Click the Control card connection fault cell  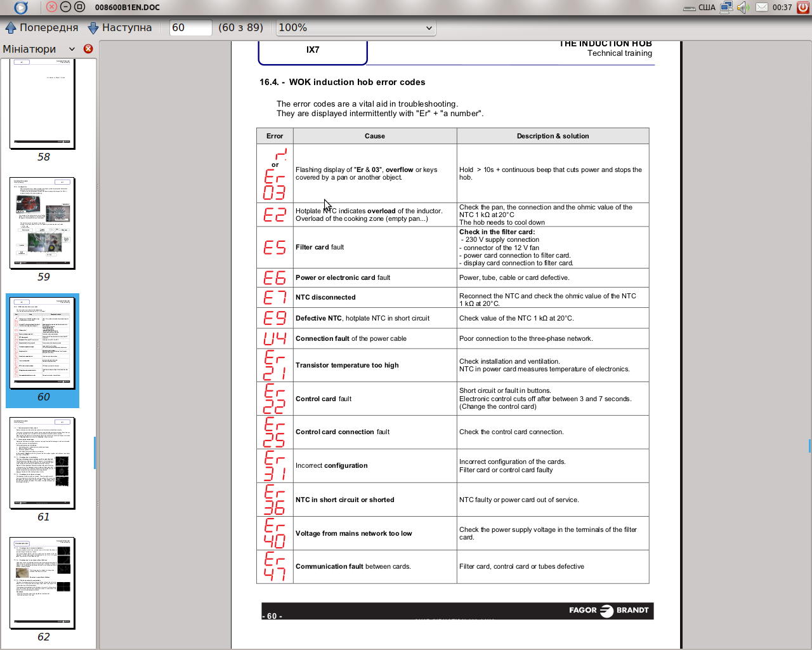pos(375,432)
